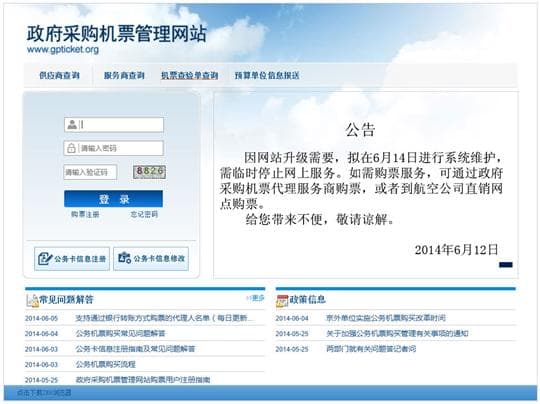Click the 政策信息 calendar icon
This screenshot has width=540, height=404.
[x=282, y=301]
